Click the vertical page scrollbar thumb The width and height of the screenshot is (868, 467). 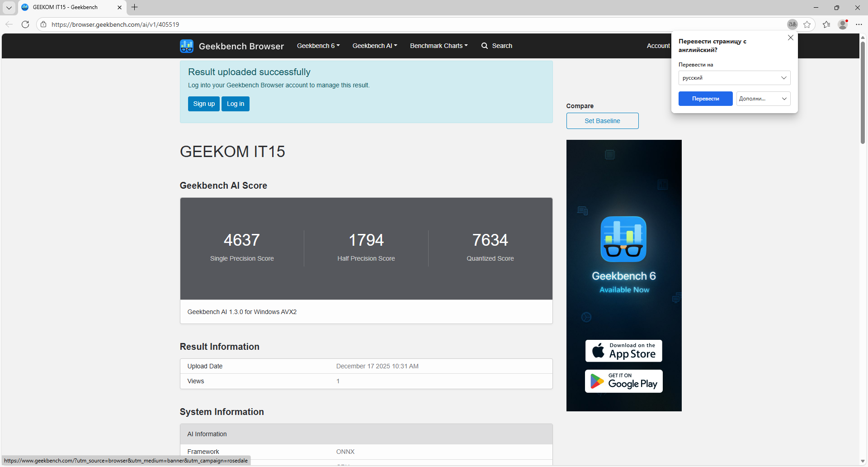point(863,93)
